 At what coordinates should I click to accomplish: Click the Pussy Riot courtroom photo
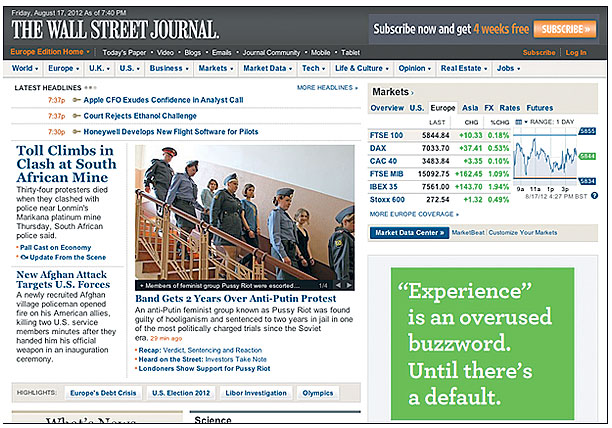[244, 211]
